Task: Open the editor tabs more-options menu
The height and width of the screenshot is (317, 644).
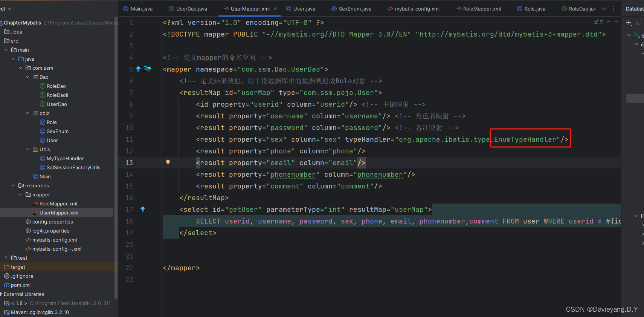Action: click(x=614, y=9)
